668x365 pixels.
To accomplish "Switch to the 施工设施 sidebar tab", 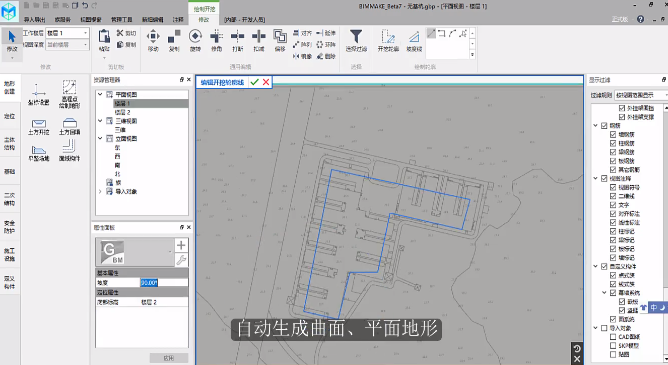I will pyautogui.click(x=9, y=255).
